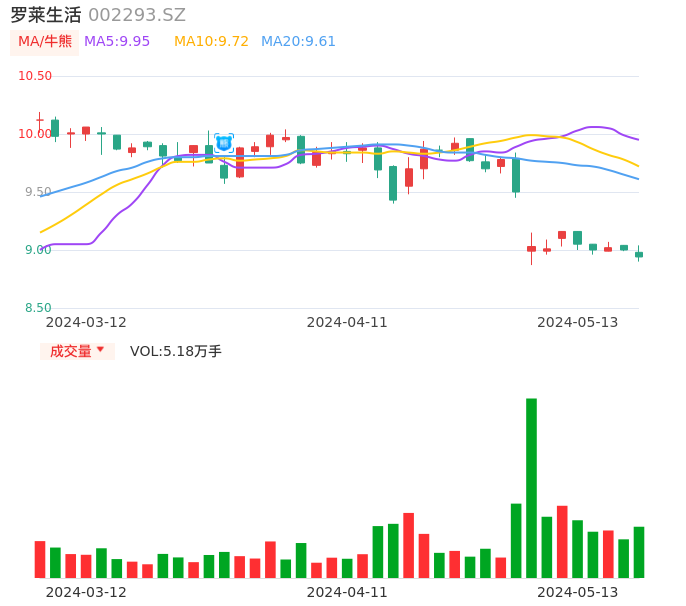Click the VOL:5.18万手 volume readout
The width and height of the screenshot is (686, 606).
point(176,351)
